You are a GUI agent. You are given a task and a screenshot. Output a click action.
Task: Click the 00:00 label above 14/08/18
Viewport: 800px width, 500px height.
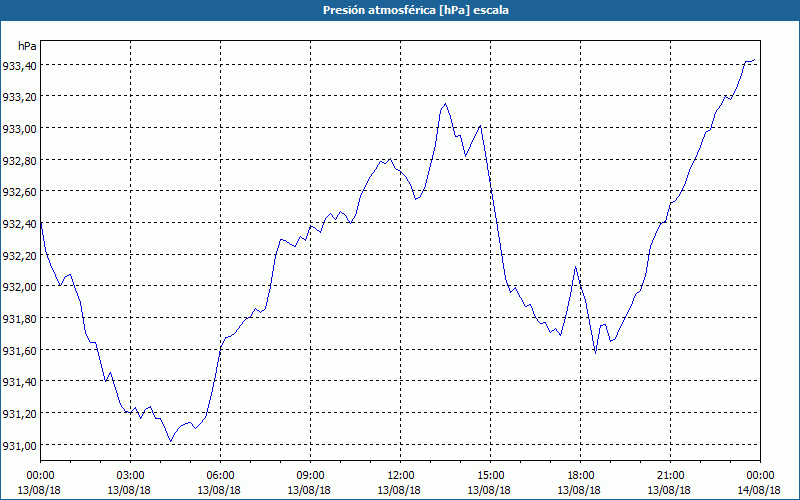click(760, 476)
